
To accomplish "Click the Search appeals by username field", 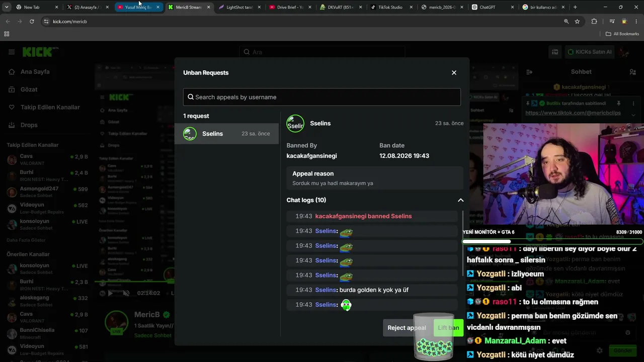I will tap(322, 97).
